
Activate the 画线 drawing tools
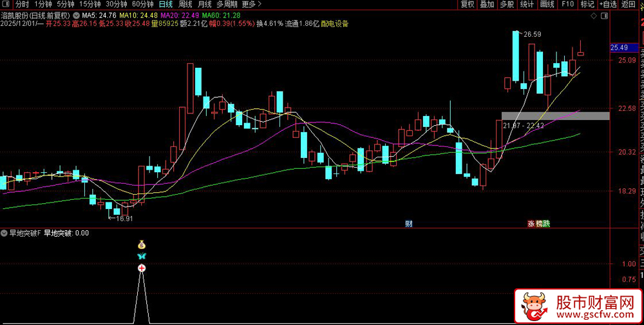[547, 5]
